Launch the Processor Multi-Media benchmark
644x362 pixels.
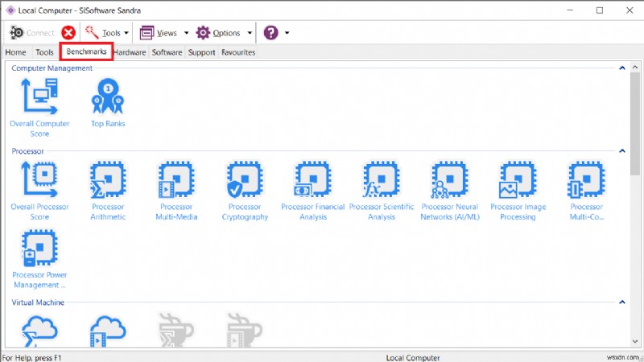tap(176, 180)
